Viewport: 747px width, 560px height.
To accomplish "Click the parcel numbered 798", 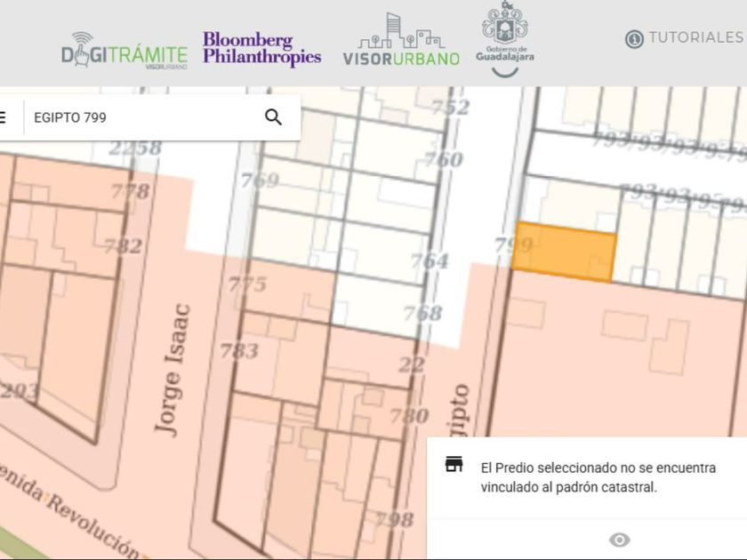I will click(x=395, y=519).
